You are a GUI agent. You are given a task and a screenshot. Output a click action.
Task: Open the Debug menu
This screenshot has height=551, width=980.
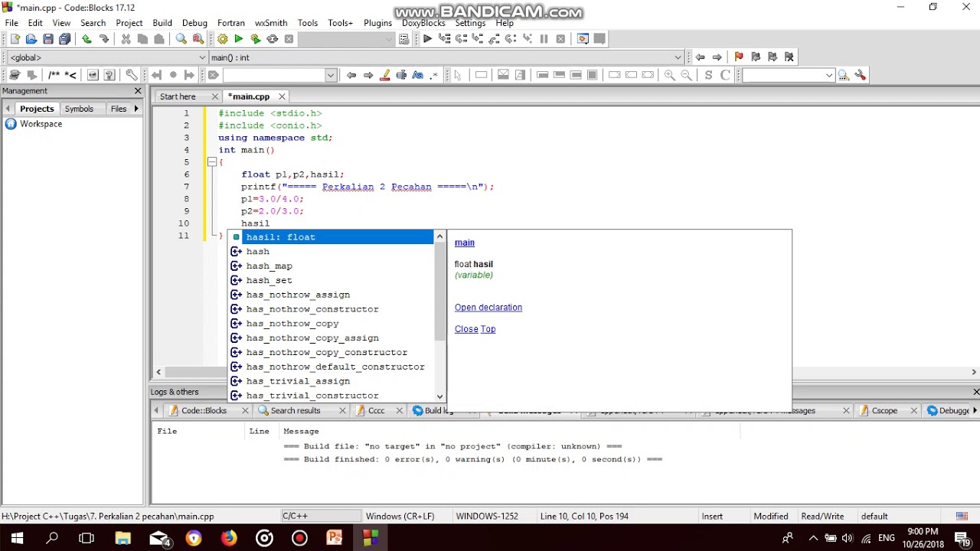pyautogui.click(x=194, y=23)
